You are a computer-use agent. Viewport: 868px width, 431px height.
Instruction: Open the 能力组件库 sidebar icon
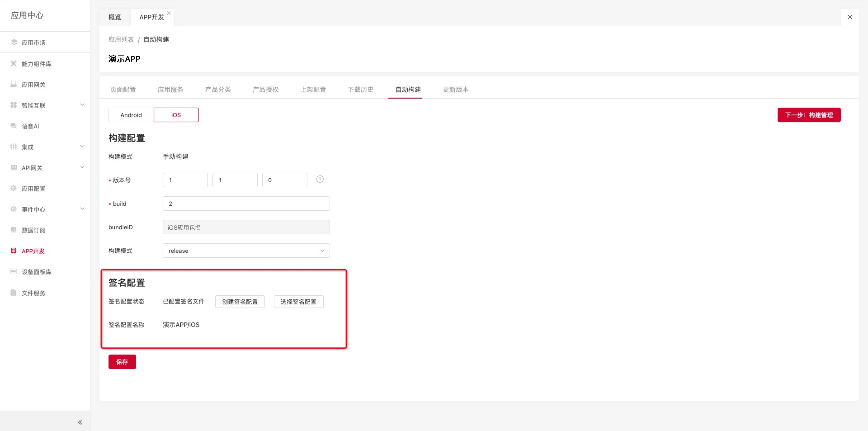click(x=14, y=63)
